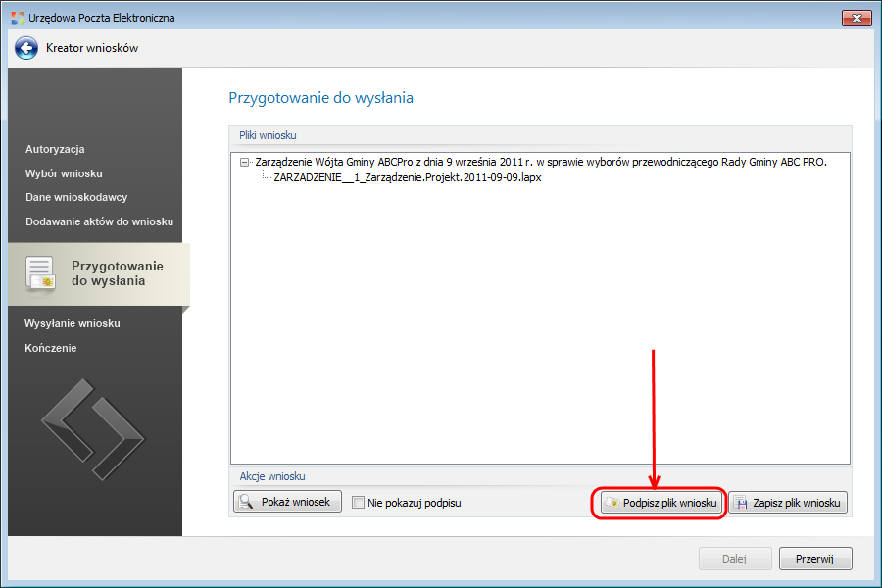This screenshot has height=588, width=882.
Task: Collapse the Zarządzenie Wójta Gminy tree node
Action: click(244, 162)
